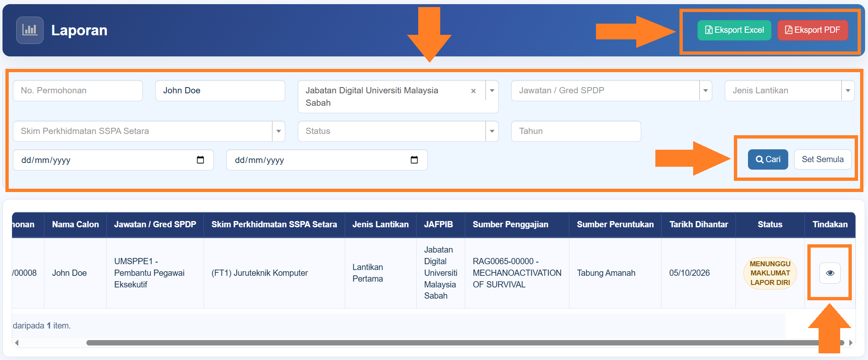Export report via Eksport Excel button

[x=734, y=30]
